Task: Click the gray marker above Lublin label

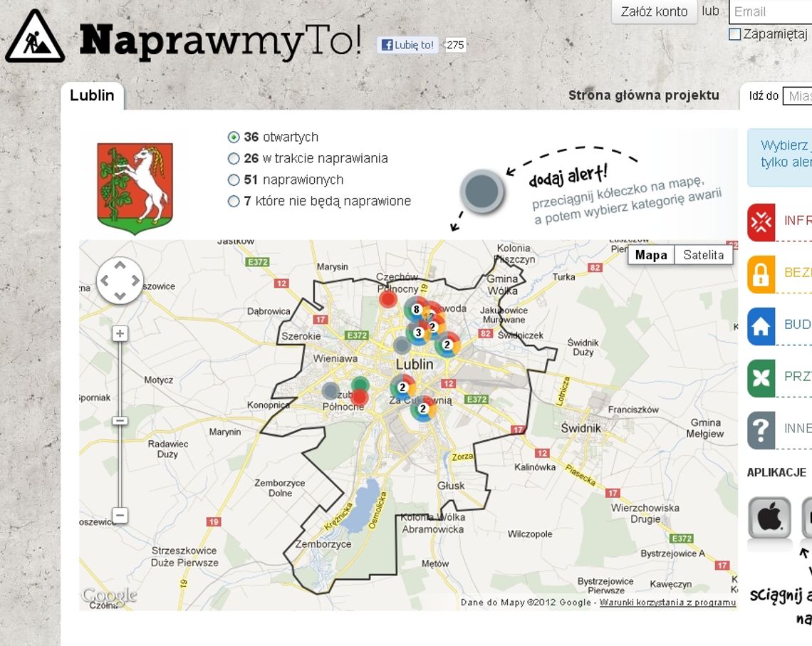Action: pyautogui.click(x=402, y=345)
